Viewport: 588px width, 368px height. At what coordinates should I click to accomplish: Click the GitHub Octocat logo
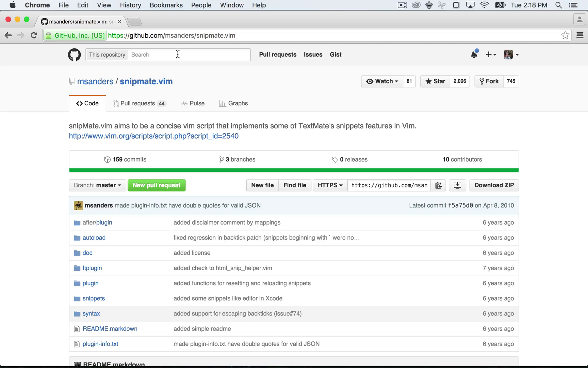(74, 55)
